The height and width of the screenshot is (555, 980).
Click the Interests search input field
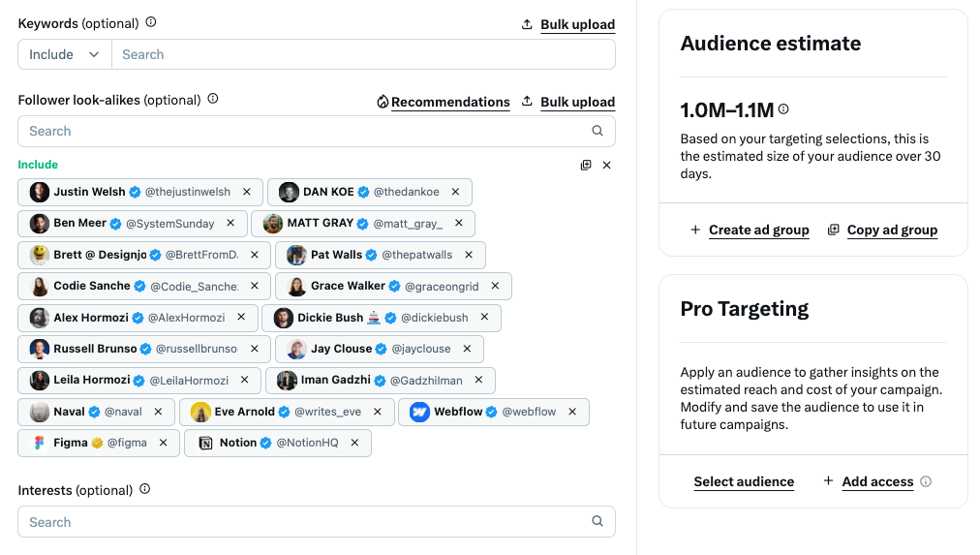pyautogui.click(x=317, y=522)
